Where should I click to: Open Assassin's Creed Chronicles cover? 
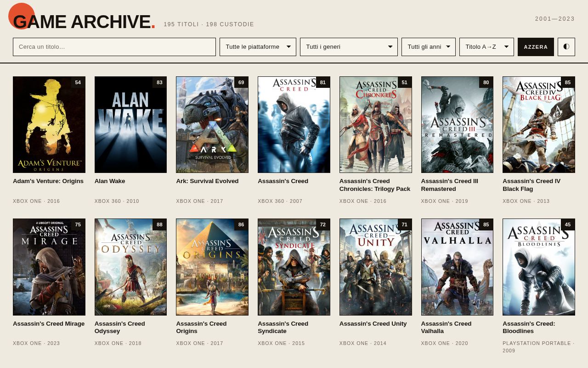tap(376, 125)
